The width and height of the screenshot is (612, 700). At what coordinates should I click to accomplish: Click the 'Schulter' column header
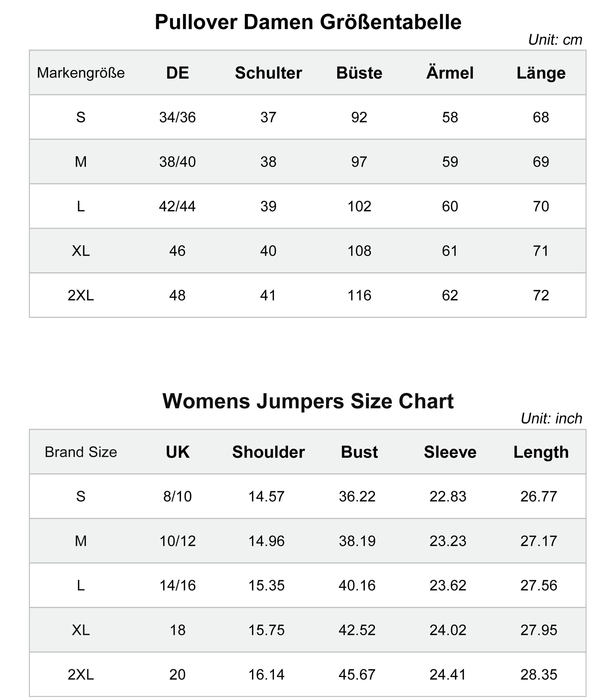tap(269, 73)
